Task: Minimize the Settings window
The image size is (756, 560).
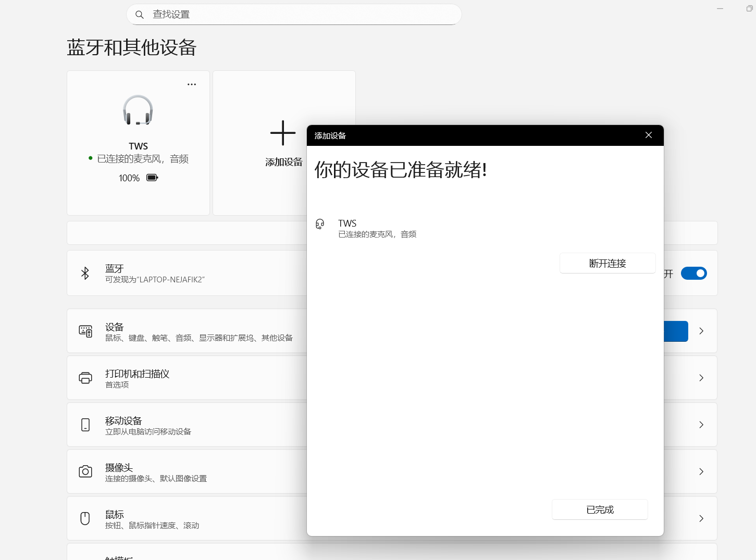Action: coord(720,8)
